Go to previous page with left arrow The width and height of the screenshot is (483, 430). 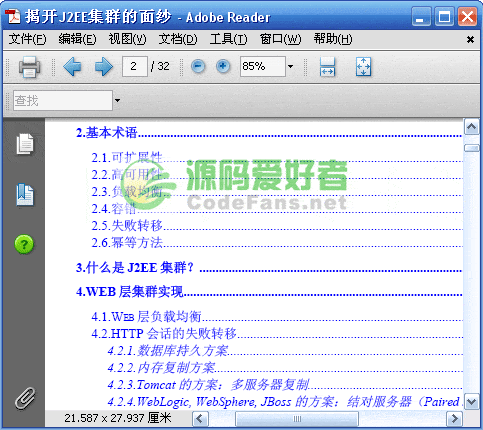[72, 67]
